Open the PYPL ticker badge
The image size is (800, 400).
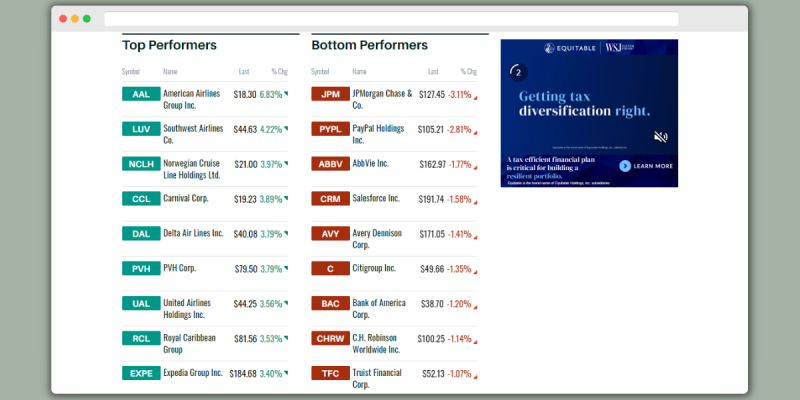point(331,129)
